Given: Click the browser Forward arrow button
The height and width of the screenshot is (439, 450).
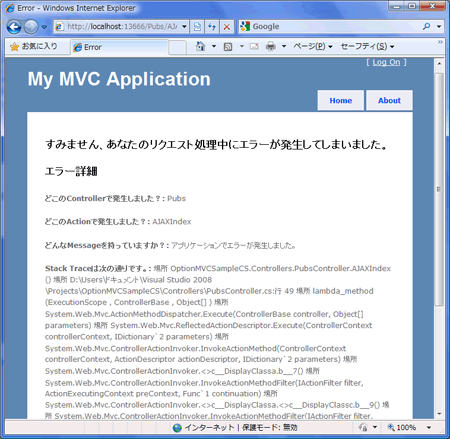Looking at the screenshot, I should pos(31,27).
